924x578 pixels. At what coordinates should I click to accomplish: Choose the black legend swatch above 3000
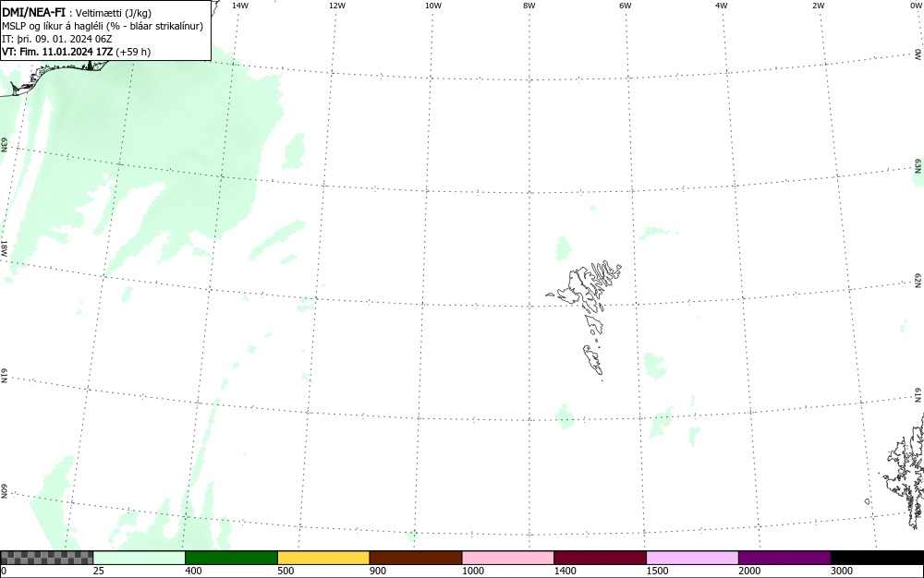877,558
